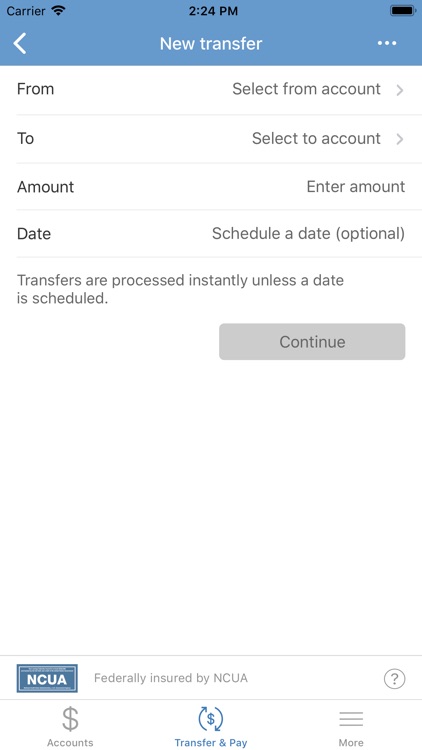Tap the battery indicator in status bar
The width and height of the screenshot is (422, 750).
pos(403,11)
